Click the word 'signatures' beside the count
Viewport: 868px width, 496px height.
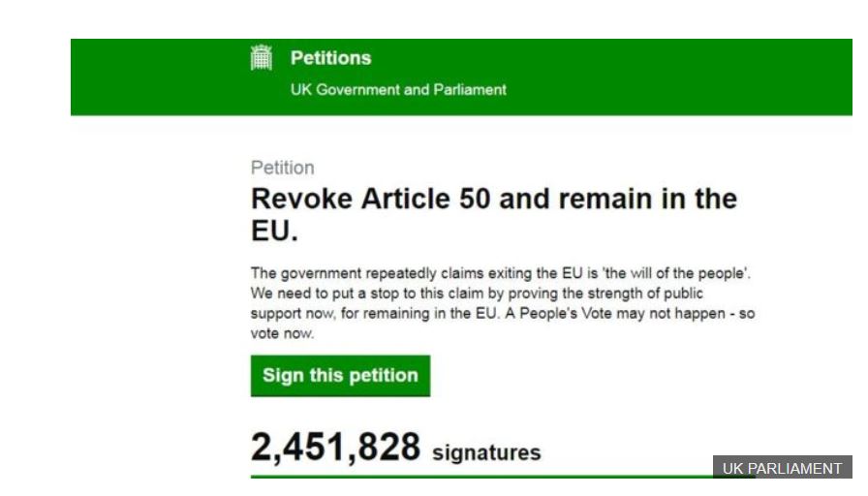[x=486, y=452]
